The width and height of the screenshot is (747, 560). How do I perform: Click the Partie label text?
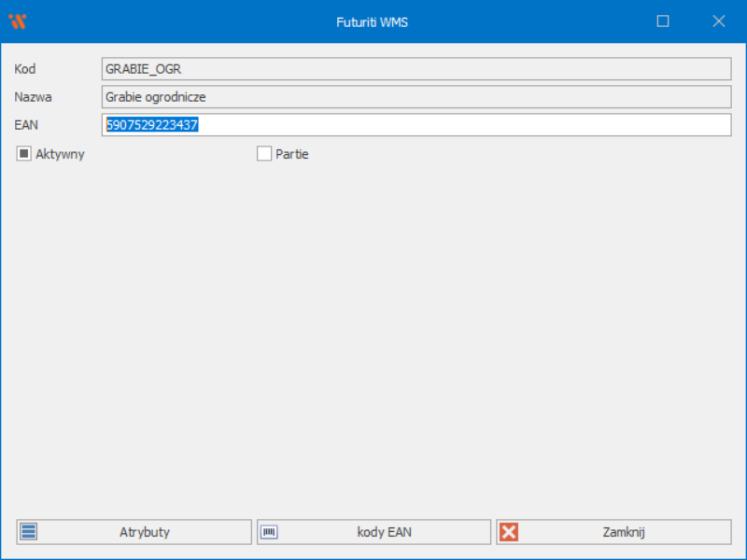click(292, 154)
